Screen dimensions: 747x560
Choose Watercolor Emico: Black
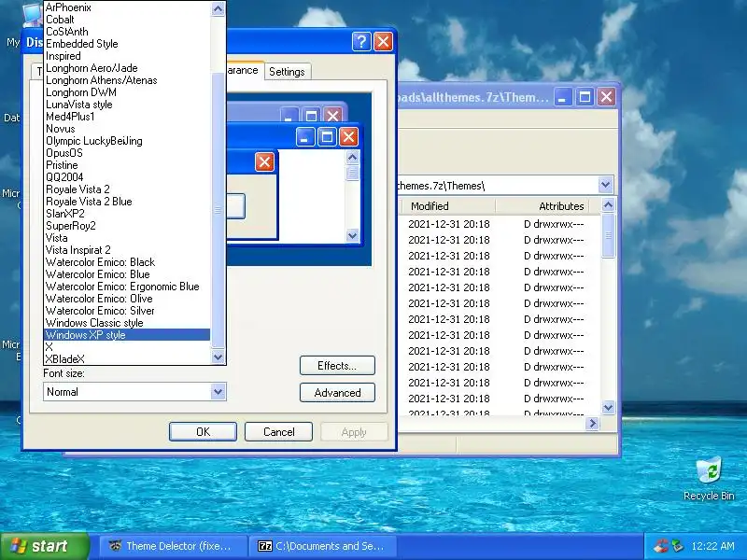coord(127,262)
